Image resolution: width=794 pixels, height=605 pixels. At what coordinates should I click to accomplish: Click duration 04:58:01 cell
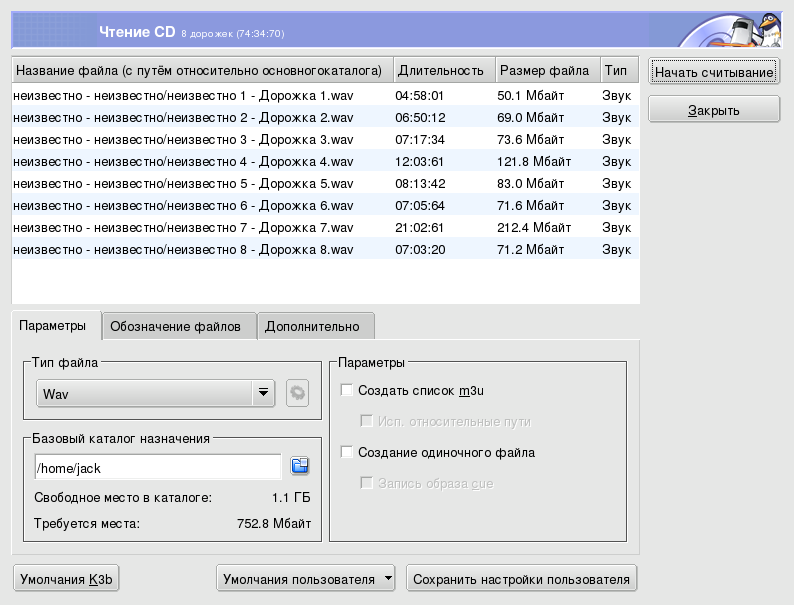419,96
